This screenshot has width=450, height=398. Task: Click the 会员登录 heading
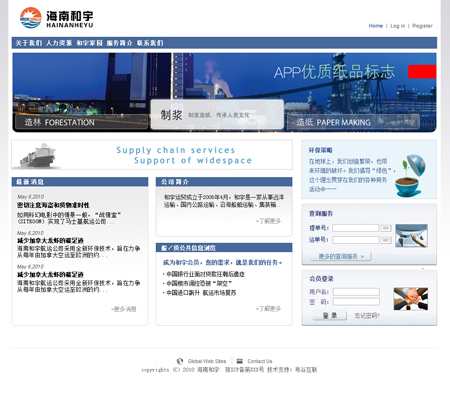(321, 279)
